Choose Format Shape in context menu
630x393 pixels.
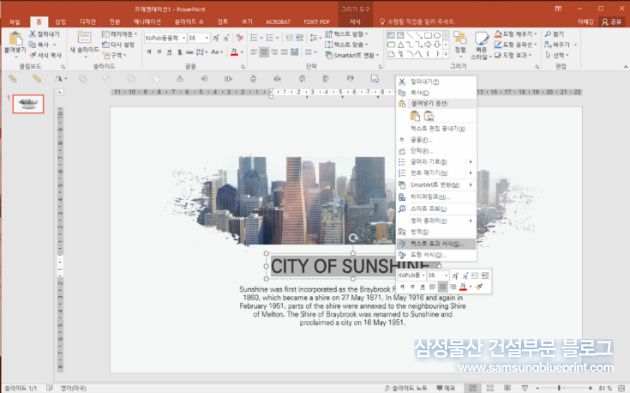point(436,255)
